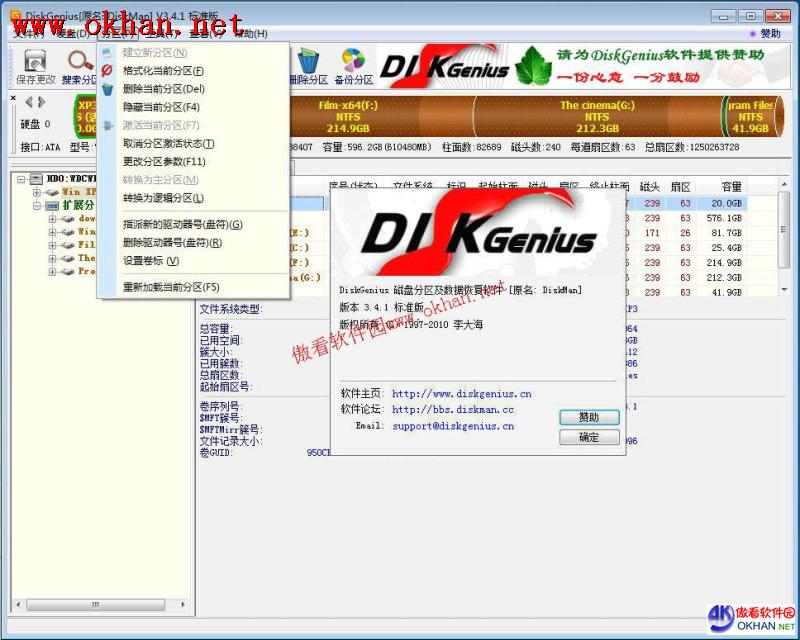Screen dimensions: 800x640
Task: Click the 20.0GB capacity cell
Action: pos(727,204)
